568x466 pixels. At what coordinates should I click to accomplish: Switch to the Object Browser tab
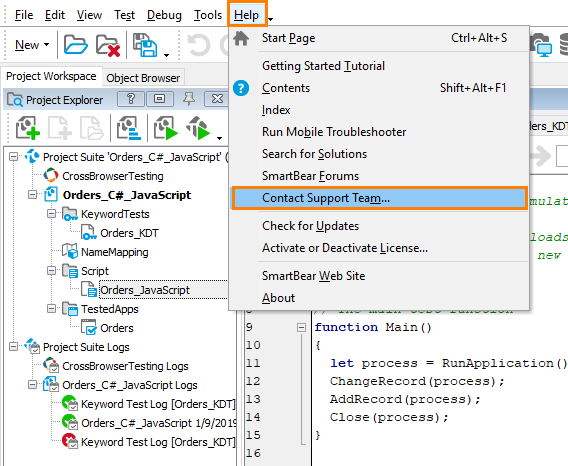tap(143, 78)
